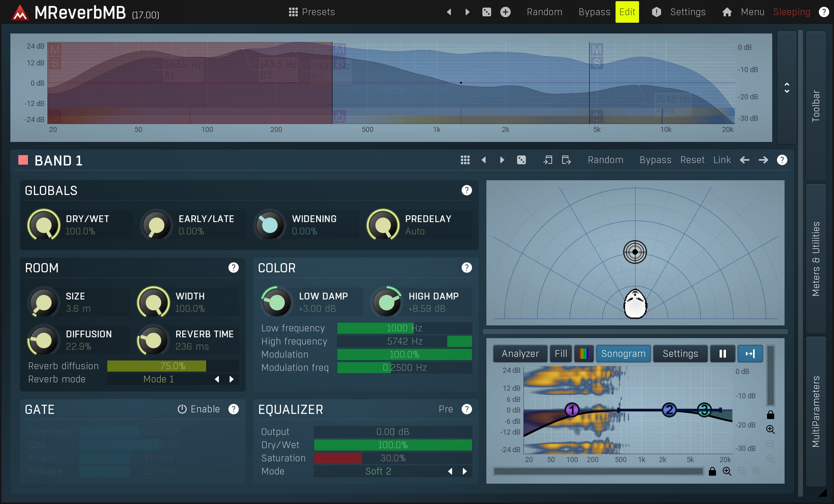
Task: Click the top Random button
Action: (544, 12)
